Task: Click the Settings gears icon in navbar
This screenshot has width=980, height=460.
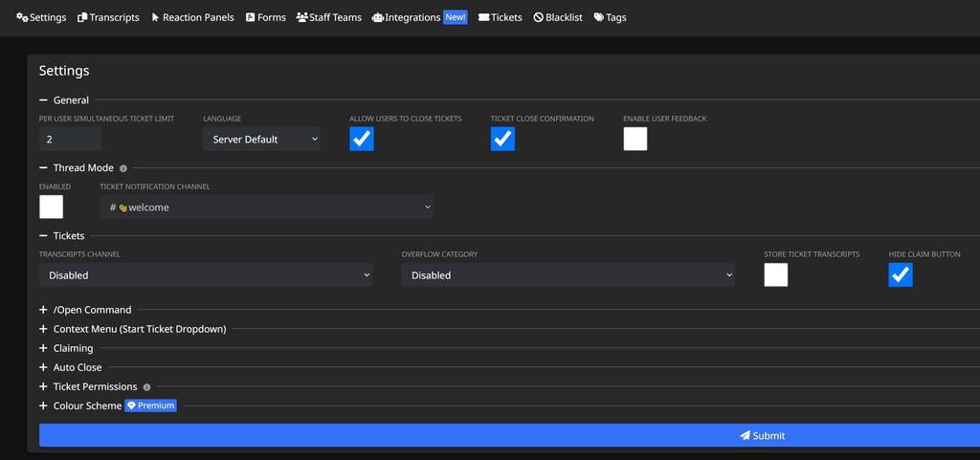Action: (22, 17)
